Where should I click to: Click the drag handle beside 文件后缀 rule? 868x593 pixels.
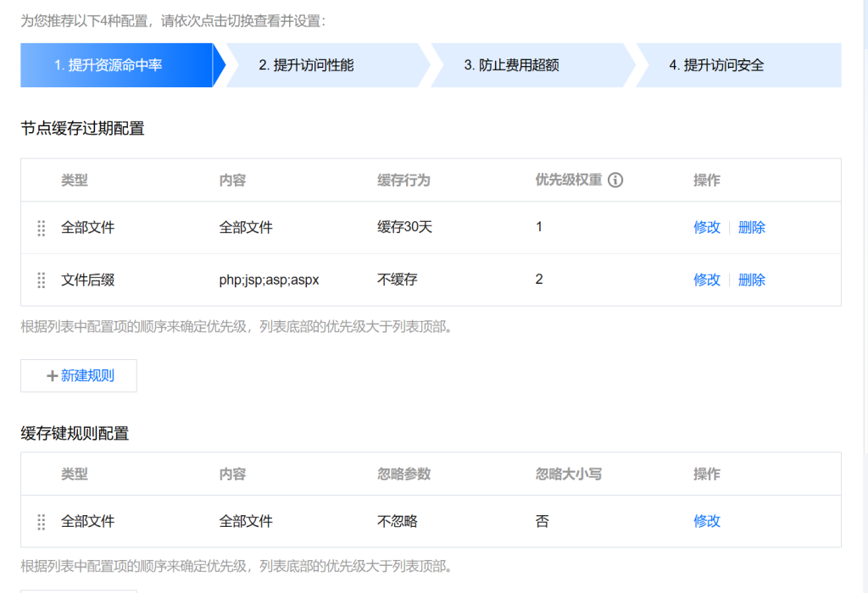click(41, 280)
